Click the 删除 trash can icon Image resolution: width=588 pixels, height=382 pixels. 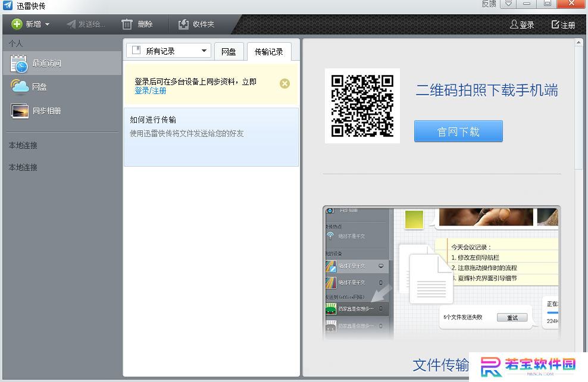(x=127, y=24)
